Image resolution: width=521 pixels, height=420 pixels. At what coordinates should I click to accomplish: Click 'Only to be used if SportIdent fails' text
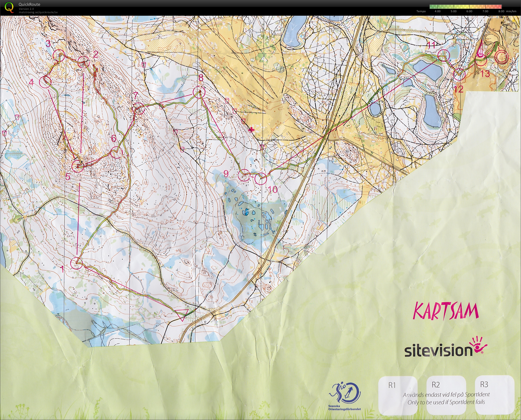click(x=446, y=402)
